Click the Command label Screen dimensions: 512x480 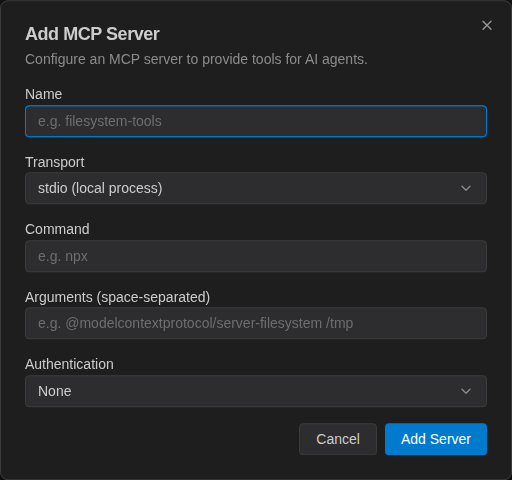coord(57,229)
